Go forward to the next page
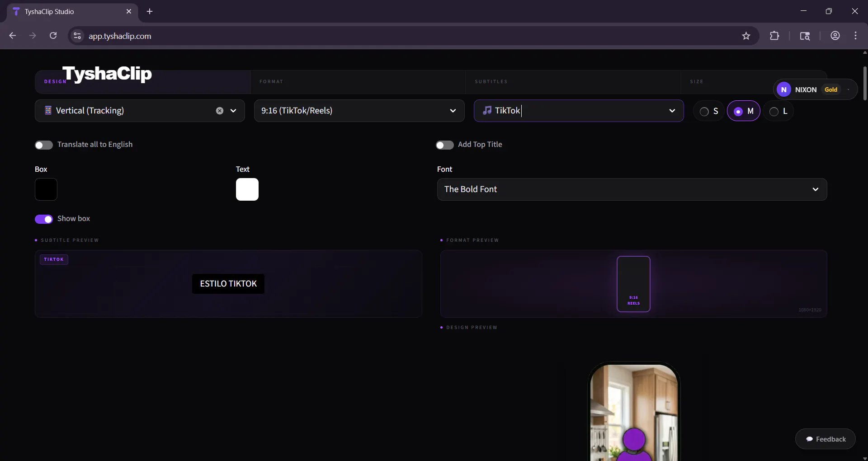 33,36
